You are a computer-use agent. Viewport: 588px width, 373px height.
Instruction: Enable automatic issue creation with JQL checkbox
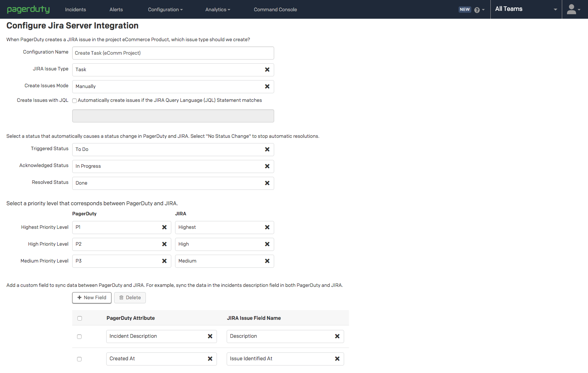74,101
